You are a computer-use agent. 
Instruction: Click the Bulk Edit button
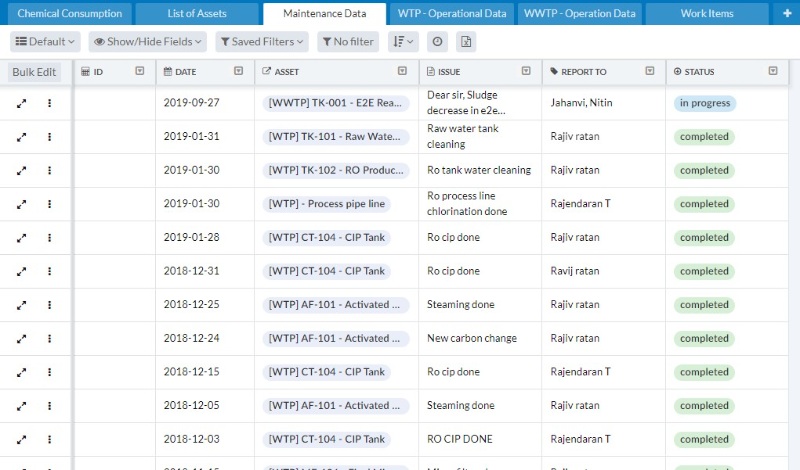pos(35,72)
